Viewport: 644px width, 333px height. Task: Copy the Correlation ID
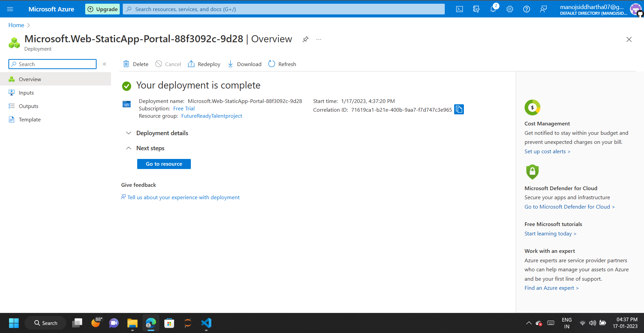pos(459,109)
